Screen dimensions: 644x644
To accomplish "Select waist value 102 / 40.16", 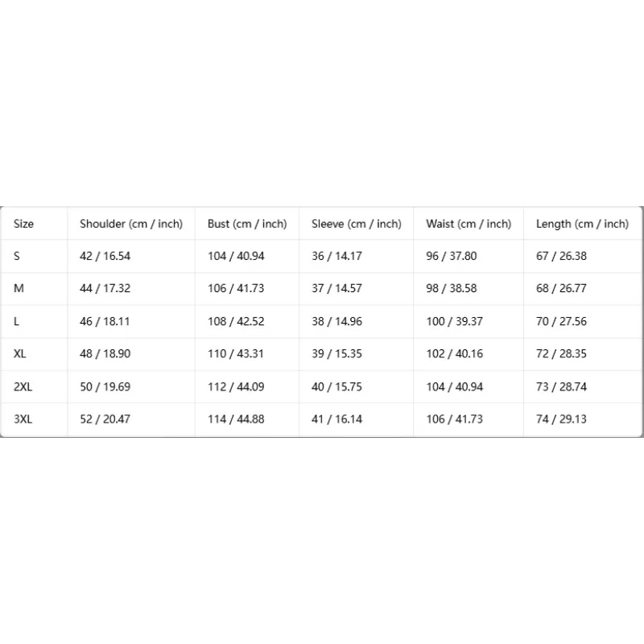I will pos(454,353).
